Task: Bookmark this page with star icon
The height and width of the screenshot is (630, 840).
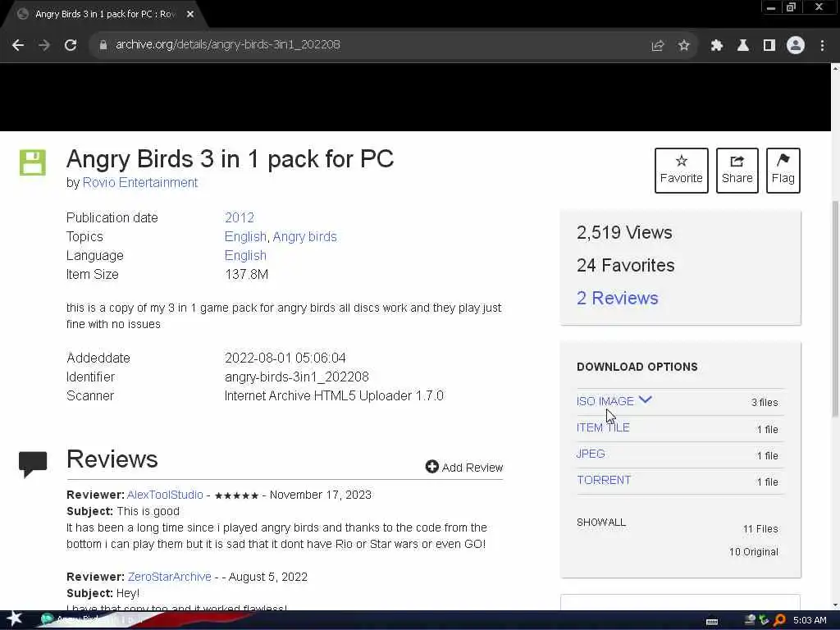Action: coord(683,46)
